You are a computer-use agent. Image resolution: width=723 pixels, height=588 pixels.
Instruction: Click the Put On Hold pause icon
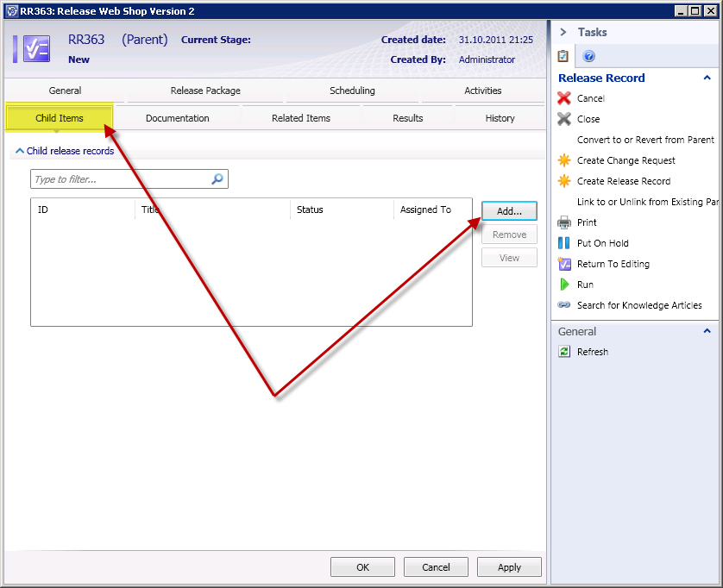[x=564, y=243]
